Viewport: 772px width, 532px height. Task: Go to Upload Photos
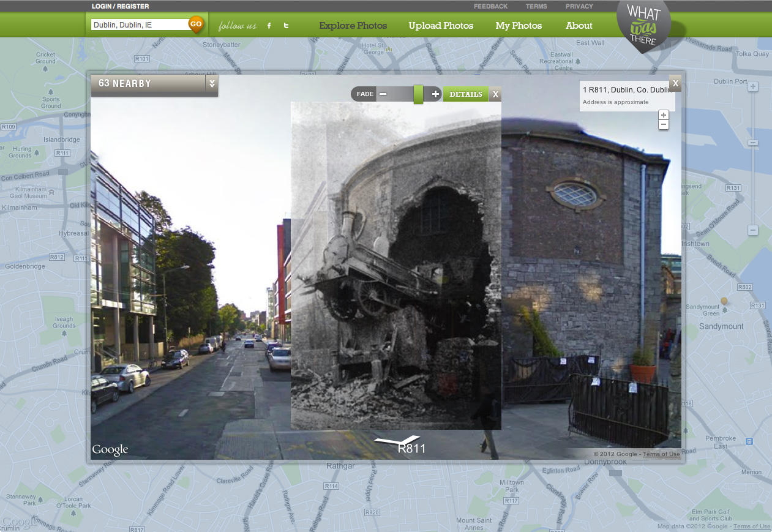[441, 26]
